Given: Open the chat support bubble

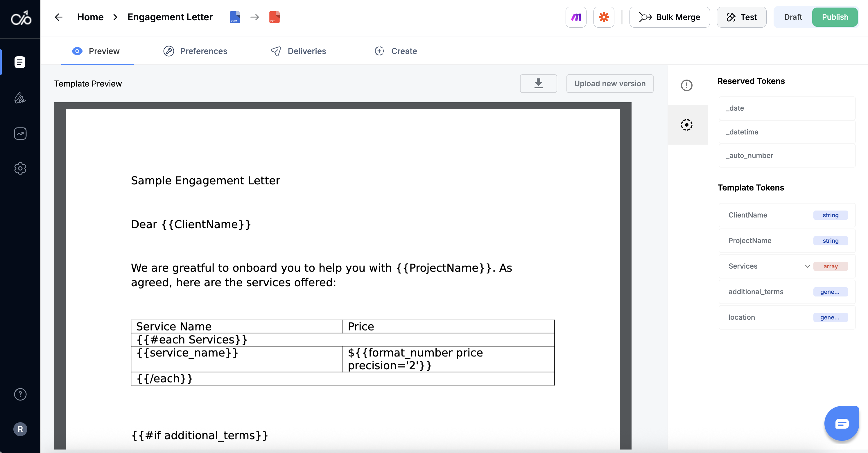Looking at the screenshot, I should coord(841,423).
